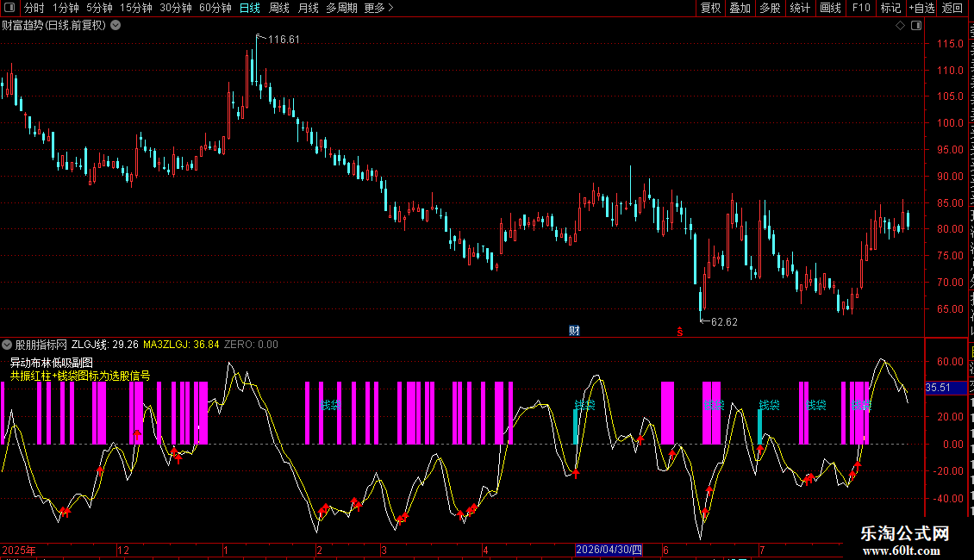Viewport: 974px width, 560px height.
Task: Select the 5分钟 period
Action: [x=99, y=8]
